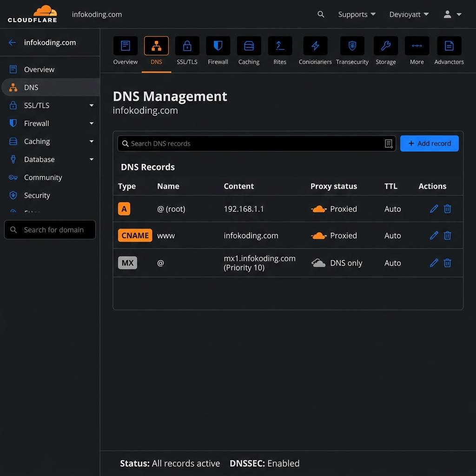Click the Search DNS records field
Image resolution: width=476 pixels, height=476 pixels.
click(257, 144)
